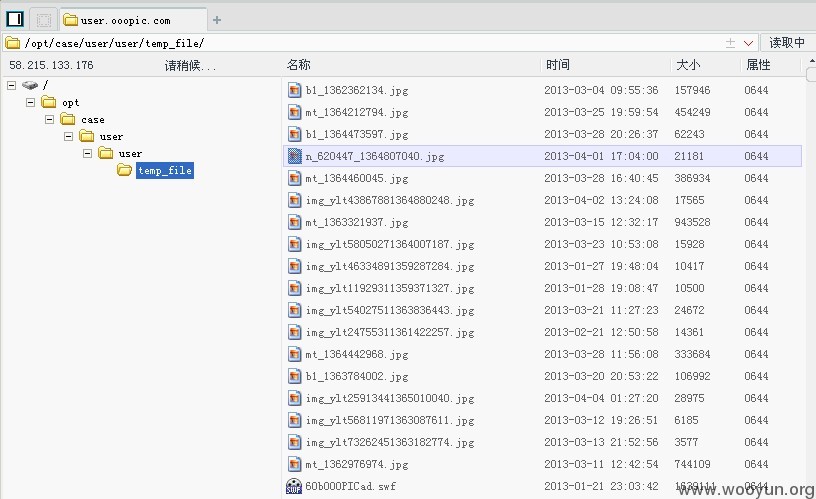Click icon of mt_1364212794.jpg

point(295,112)
